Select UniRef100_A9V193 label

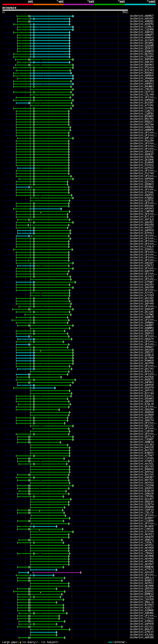[x=142, y=572]
